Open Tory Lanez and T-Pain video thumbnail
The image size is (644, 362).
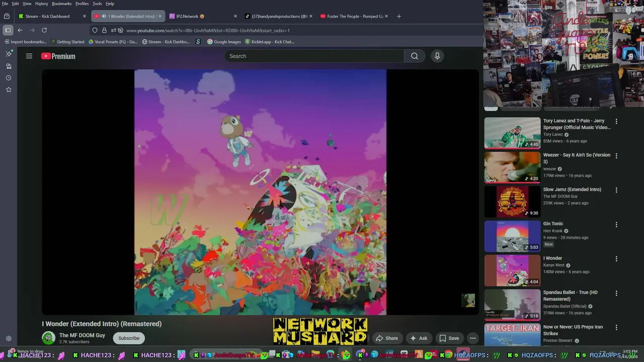tap(512, 133)
